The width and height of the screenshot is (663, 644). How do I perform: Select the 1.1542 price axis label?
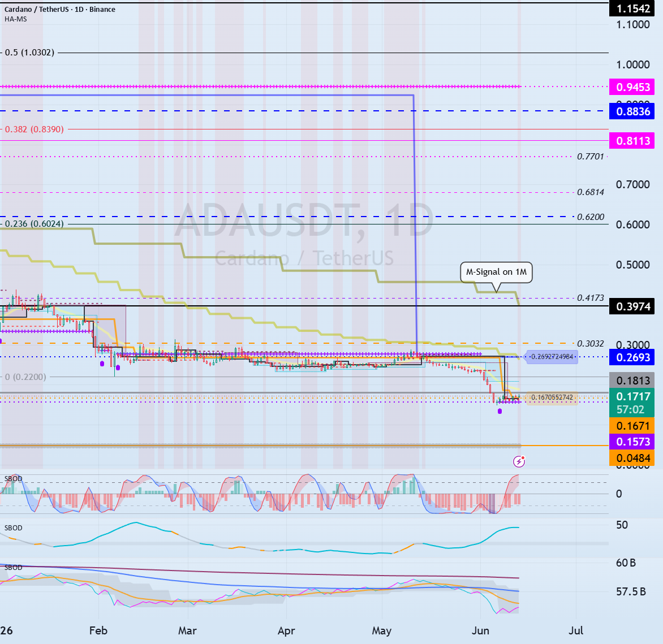click(x=632, y=8)
